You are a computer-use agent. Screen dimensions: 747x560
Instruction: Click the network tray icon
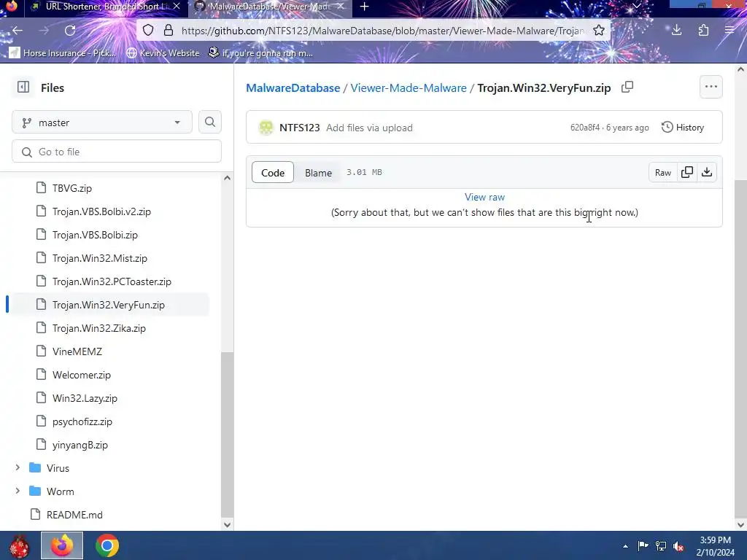661,545
